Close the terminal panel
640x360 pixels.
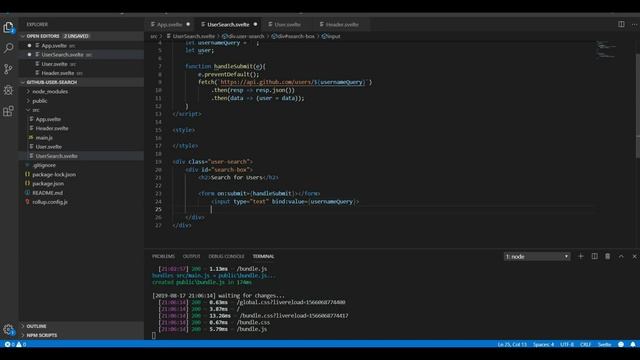coord(634,256)
